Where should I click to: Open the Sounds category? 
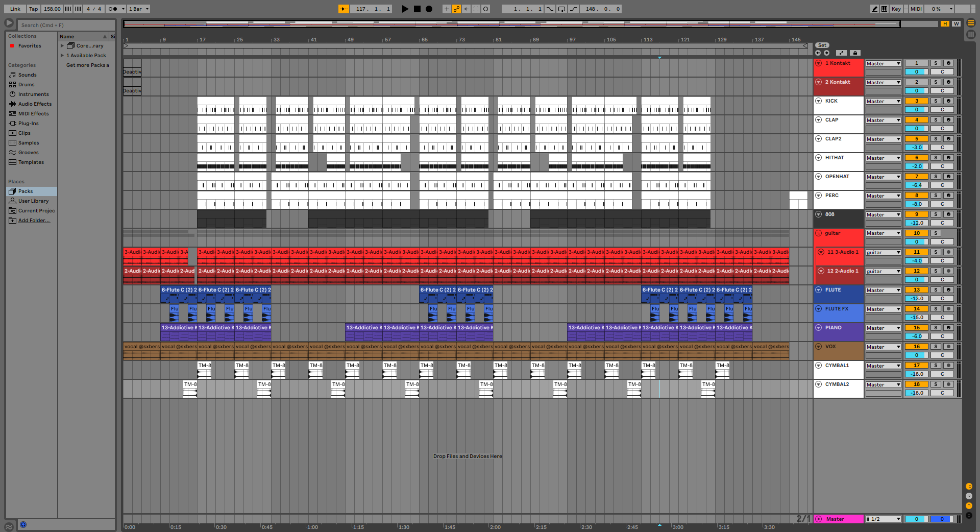click(x=27, y=75)
